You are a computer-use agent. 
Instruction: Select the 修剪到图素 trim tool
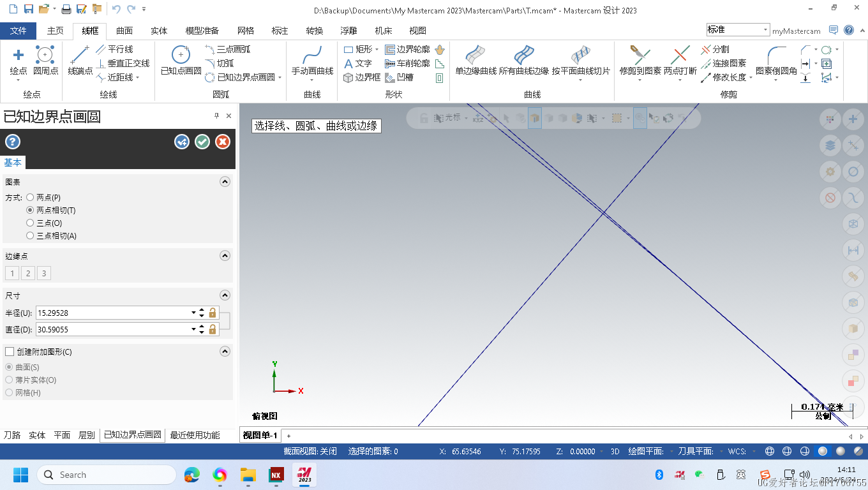(x=640, y=61)
